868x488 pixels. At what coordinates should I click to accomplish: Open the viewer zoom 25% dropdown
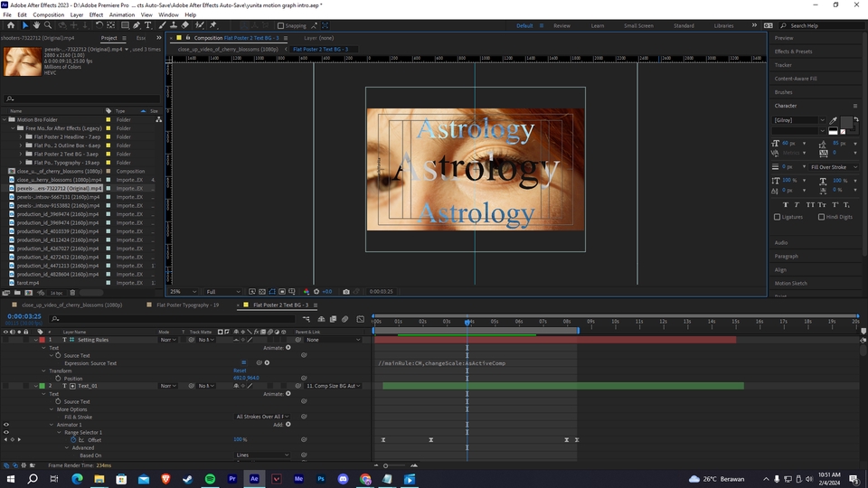pos(184,292)
